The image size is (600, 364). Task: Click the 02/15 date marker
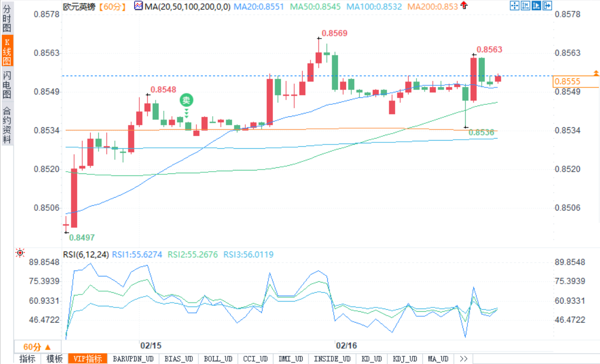(x=151, y=346)
